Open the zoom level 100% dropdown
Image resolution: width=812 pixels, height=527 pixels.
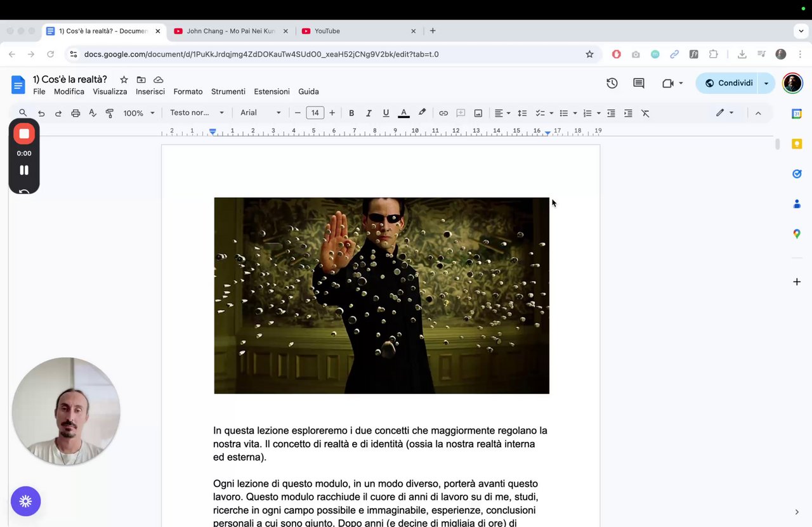tap(139, 113)
